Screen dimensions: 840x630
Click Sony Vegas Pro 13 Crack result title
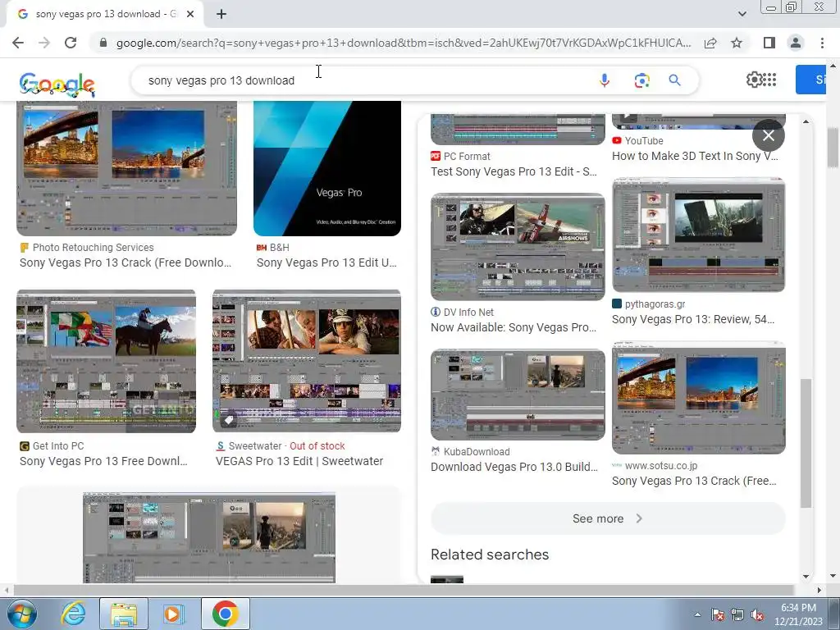(126, 262)
